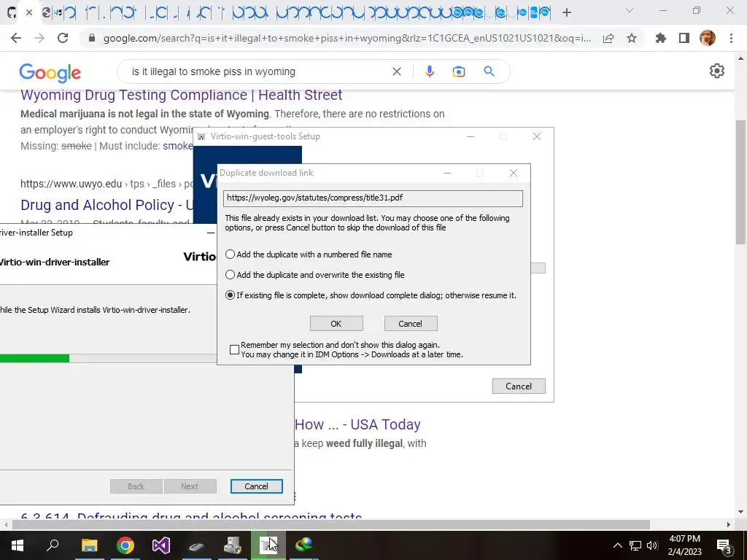Click OK in Duplicate download link dialog

point(336,323)
